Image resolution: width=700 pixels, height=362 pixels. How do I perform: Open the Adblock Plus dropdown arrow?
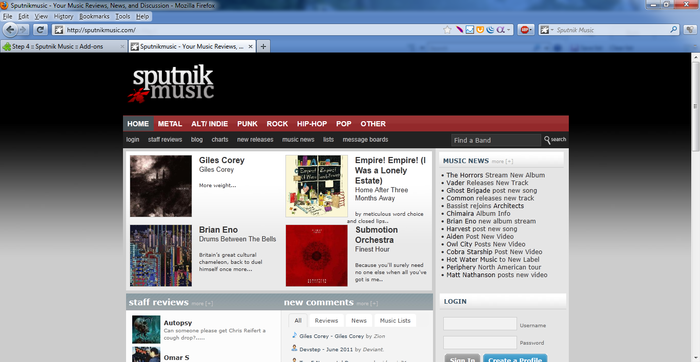coord(531,30)
